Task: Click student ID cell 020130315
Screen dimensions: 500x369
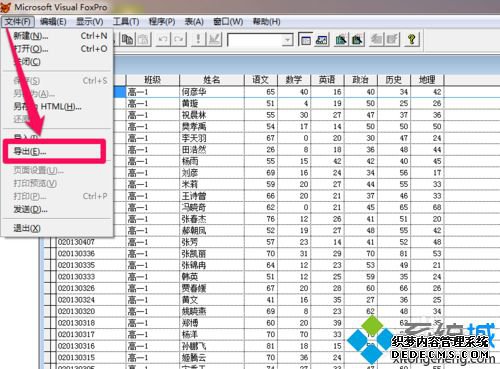Action: pos(91,357)
